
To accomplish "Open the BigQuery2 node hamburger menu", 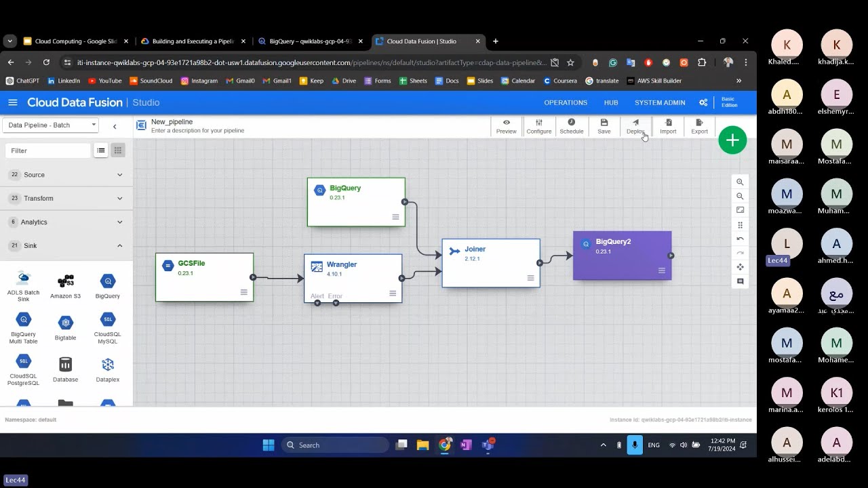I will pyautogui.click(x=662, y=270).
